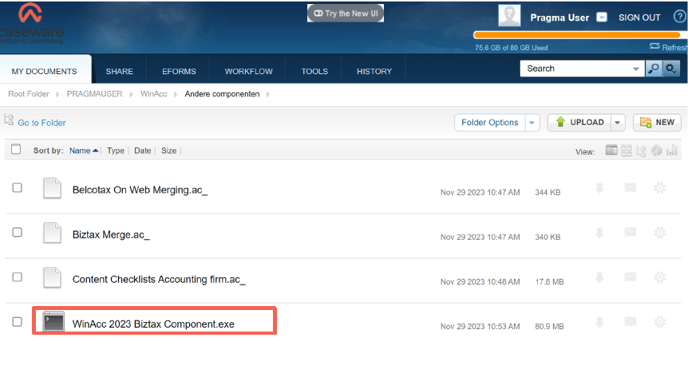
Task: Email WinAcc 2023 Biztax Component.exe
Action: click(630, 322)
